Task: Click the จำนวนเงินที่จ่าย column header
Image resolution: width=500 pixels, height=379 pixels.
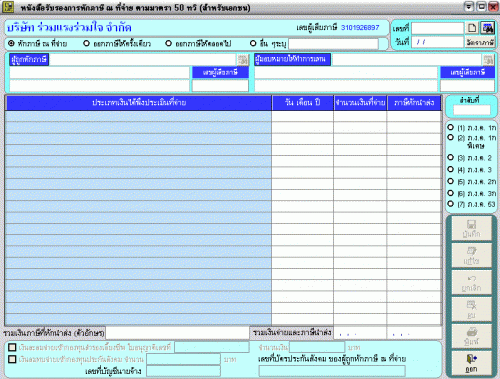Action: [x=360, y=103]
